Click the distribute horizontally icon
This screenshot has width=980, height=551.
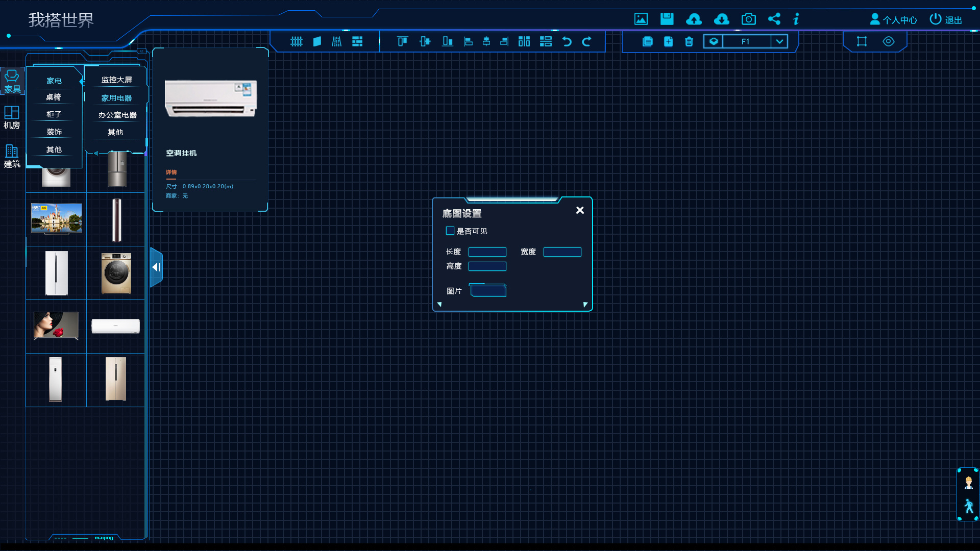[x=524, y=41]
